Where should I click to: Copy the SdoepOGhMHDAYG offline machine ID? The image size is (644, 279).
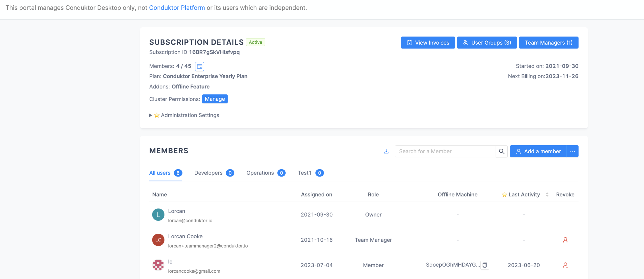484,265
